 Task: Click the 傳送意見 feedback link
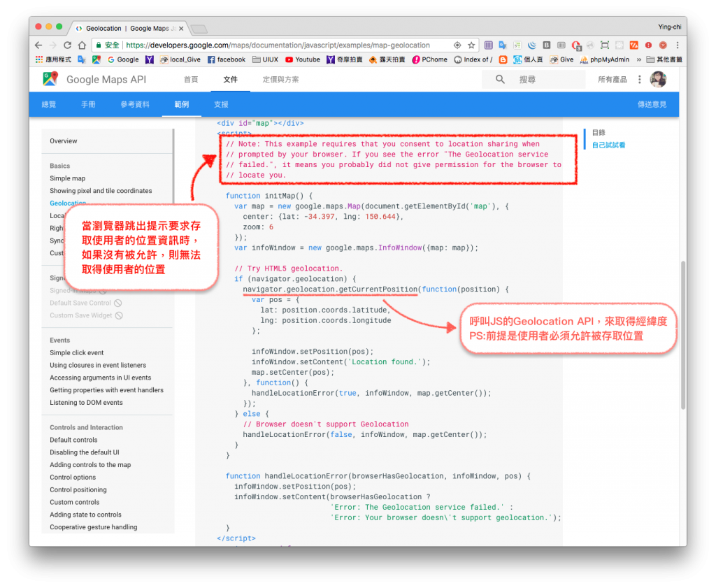pos(652,104)
